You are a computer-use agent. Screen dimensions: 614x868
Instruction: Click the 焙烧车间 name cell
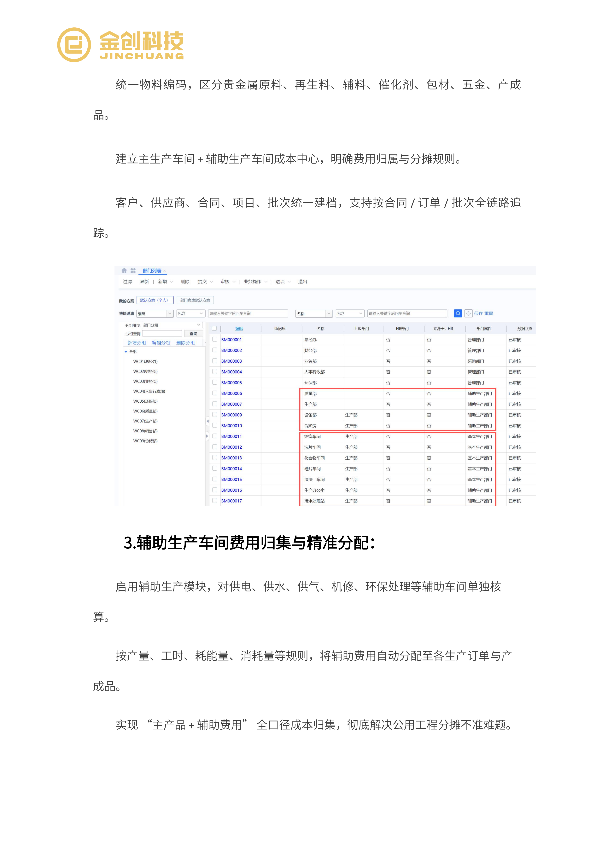point(313,437)
